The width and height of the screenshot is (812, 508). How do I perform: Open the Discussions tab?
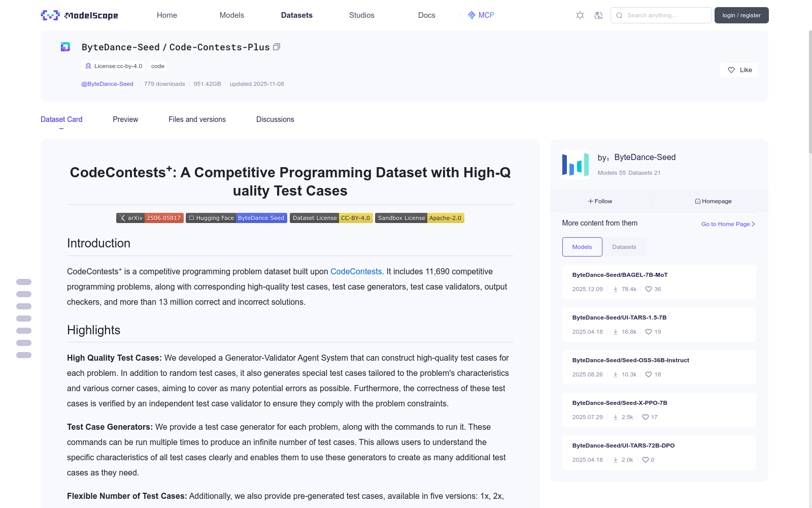tap(275, 119)
